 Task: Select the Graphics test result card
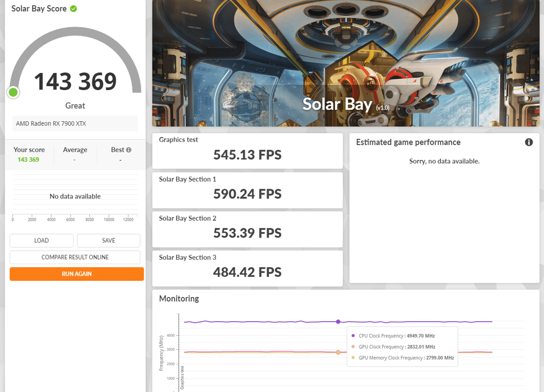[247, 151]
